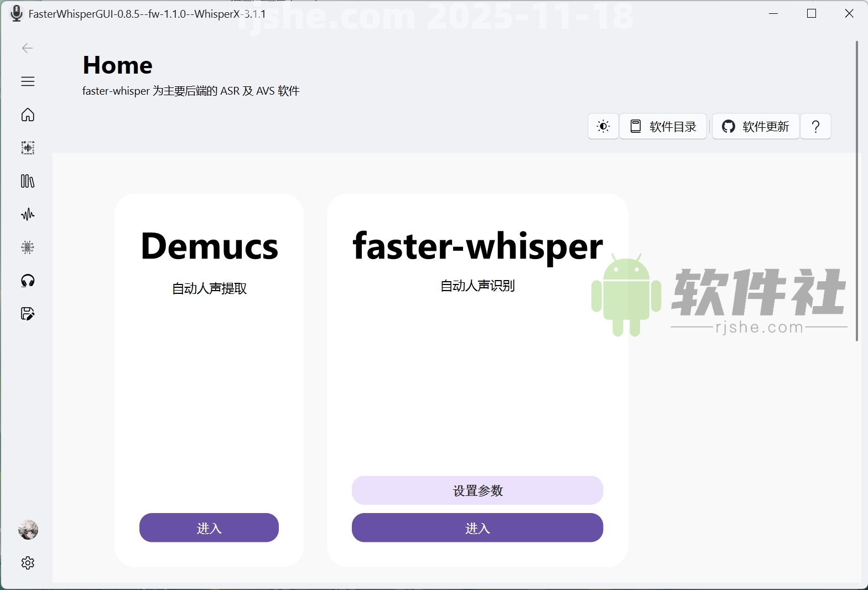Open the question mark help button

[815, 126]
